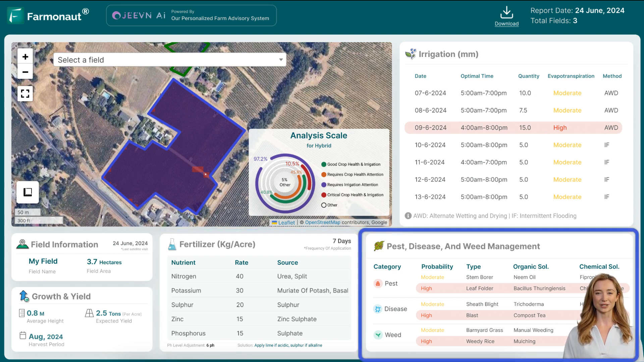The image size is (644, 362).
Task: Expand the irrigation method AWD info tooltip
Action: [408, 216]
